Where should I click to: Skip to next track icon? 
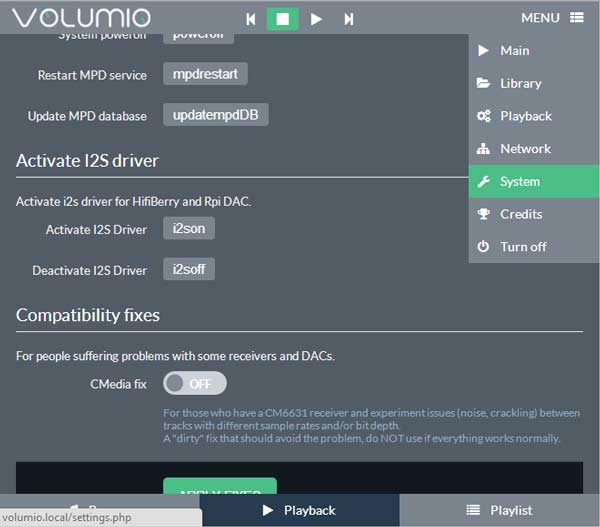point(349,18)
